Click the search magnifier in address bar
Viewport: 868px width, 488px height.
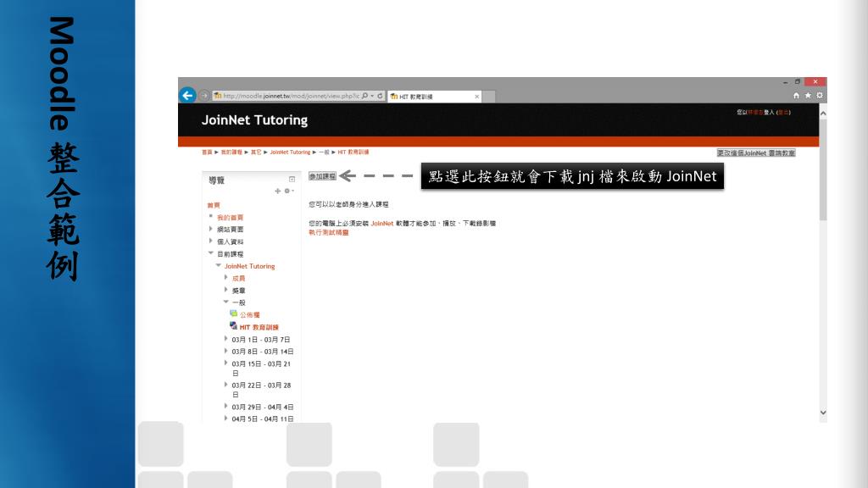pyautogui.click(x=364, y=96)
